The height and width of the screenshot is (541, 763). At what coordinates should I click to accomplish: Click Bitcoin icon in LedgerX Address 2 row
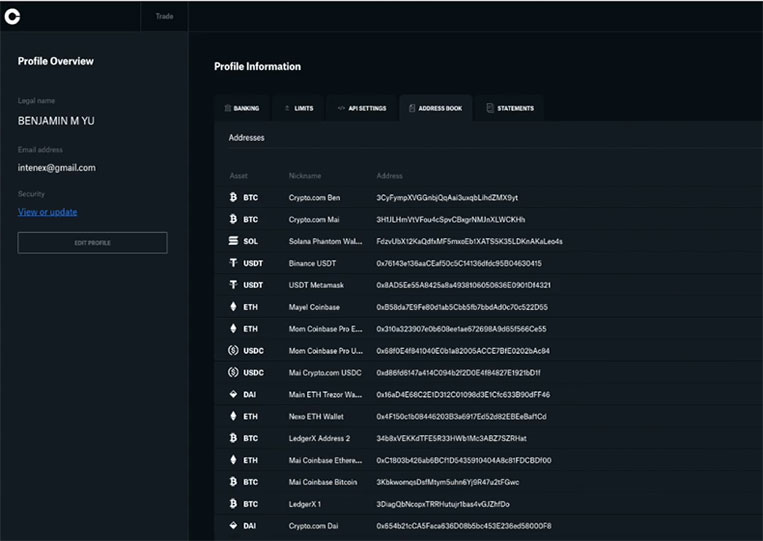point(233,438)
